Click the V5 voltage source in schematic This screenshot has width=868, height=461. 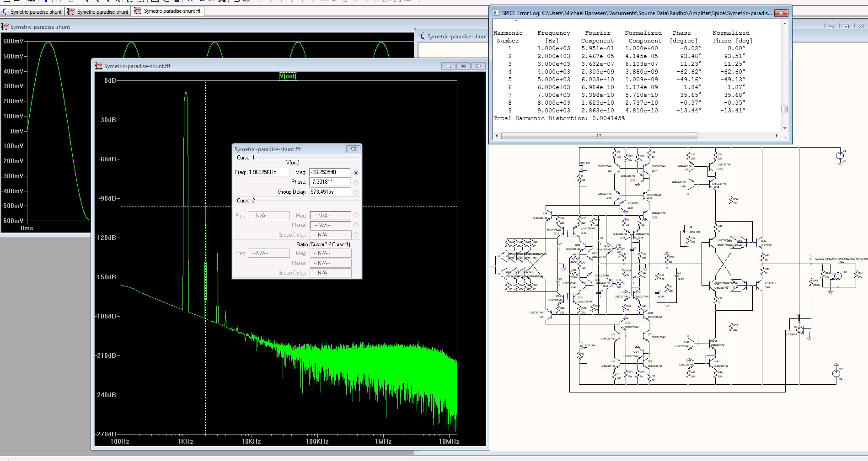836,373
